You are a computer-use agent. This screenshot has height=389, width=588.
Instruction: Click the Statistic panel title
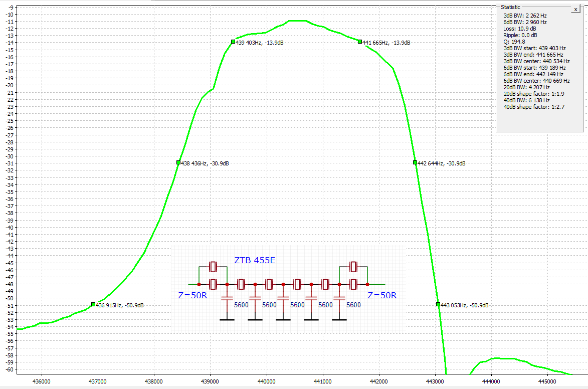point(510,7)
